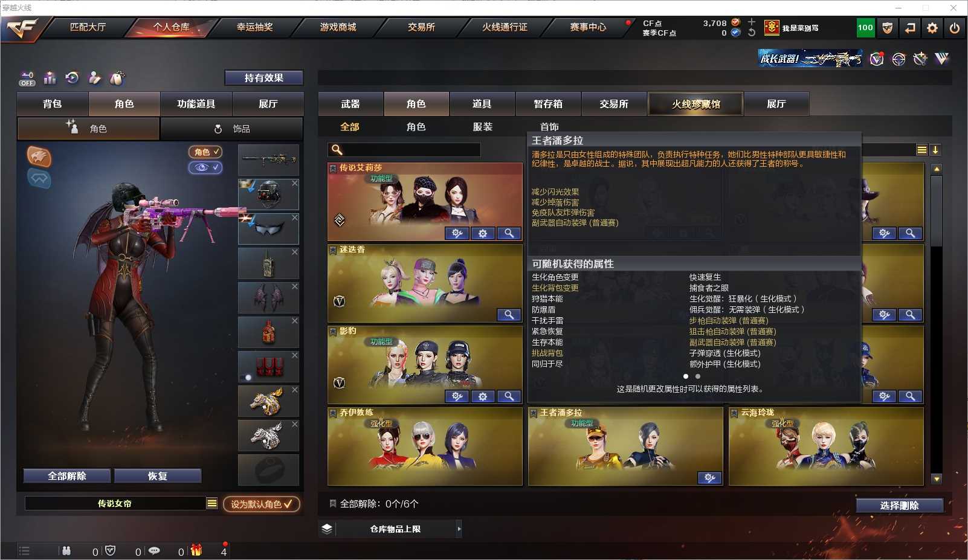Screen dimensions: 968x560
Task: Click the 全部解除 button
Action: click(67, 476)
